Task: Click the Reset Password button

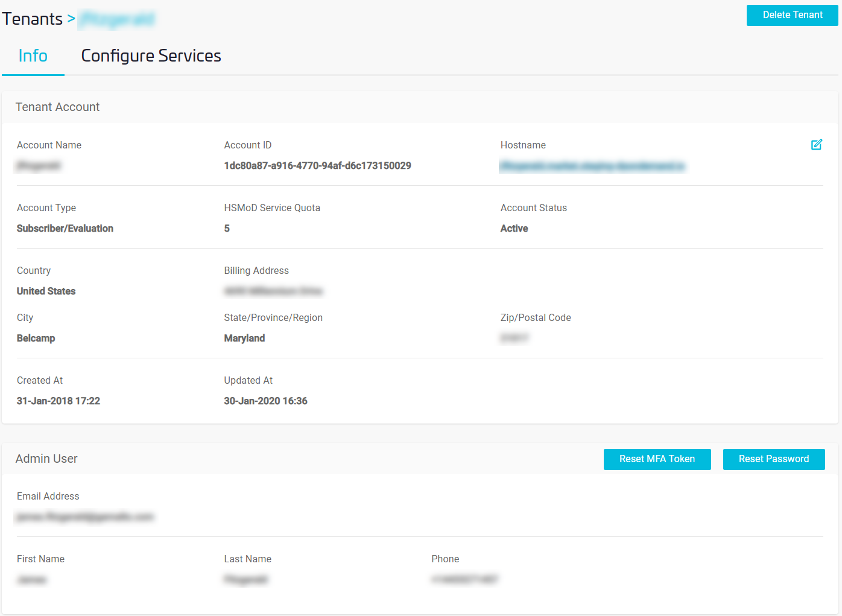Action: 773,459
